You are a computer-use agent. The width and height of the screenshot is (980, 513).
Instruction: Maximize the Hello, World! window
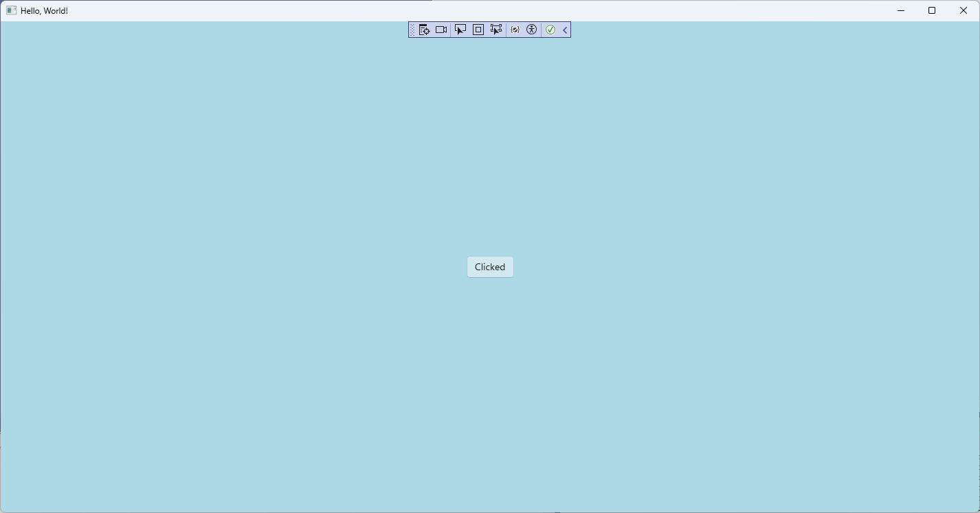(x=932, y=10)
